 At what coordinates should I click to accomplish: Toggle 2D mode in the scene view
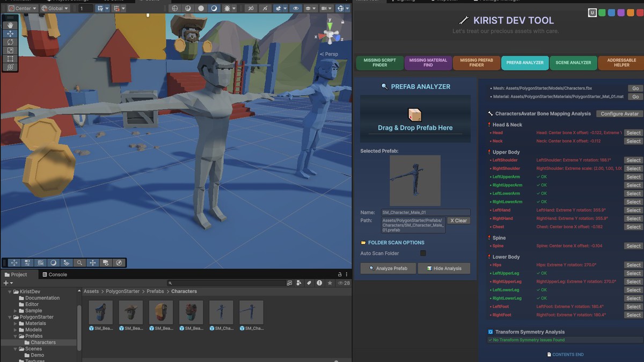252,8
